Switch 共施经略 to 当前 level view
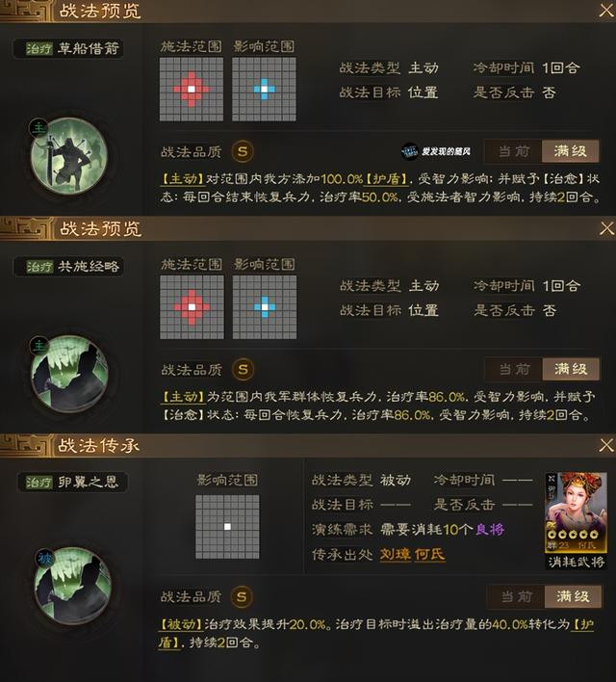The image size is (616, 682). 514,369
